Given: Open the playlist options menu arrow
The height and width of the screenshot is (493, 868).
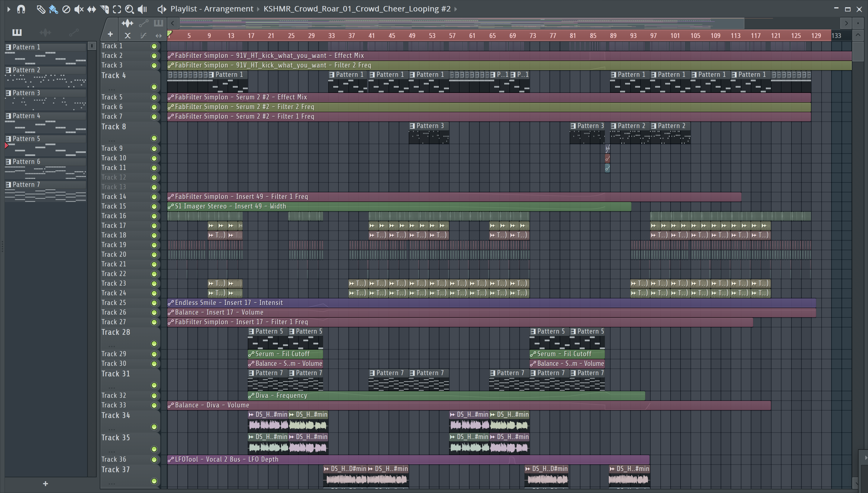Looking at the screenshot, I should (x=9, y=9).
